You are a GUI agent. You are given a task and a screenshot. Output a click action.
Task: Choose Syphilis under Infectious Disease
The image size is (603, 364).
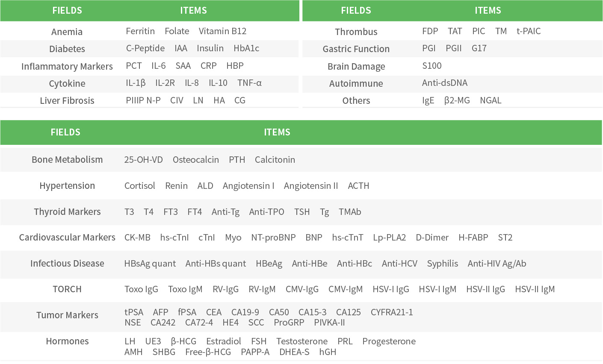(x=442, y=264)
